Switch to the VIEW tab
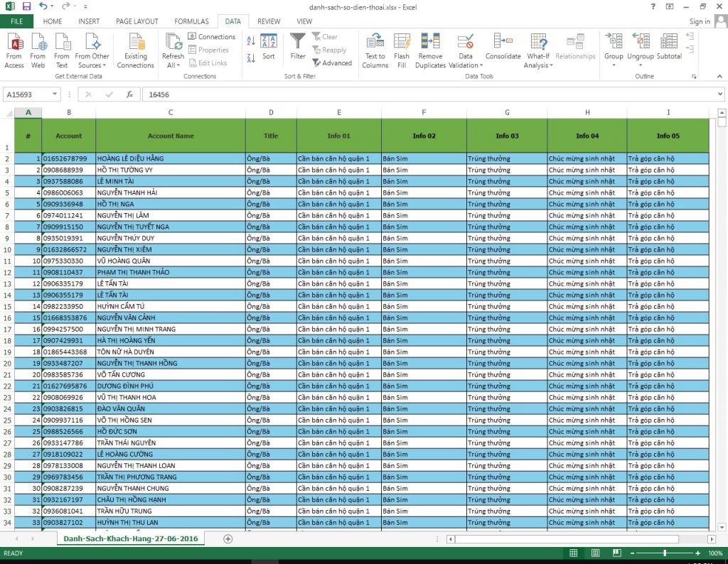This screenshot has height=564, width=728. [304, 21]
